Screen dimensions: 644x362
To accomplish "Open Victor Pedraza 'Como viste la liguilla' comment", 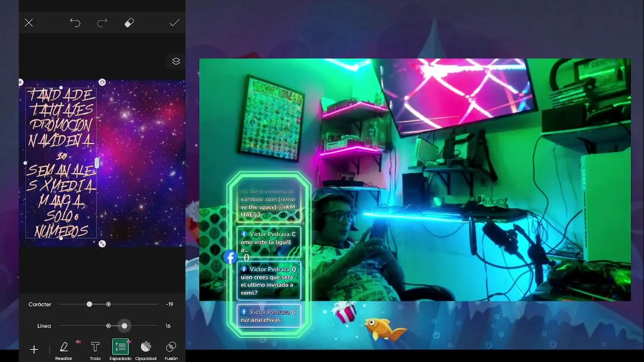I will [269, 242].
